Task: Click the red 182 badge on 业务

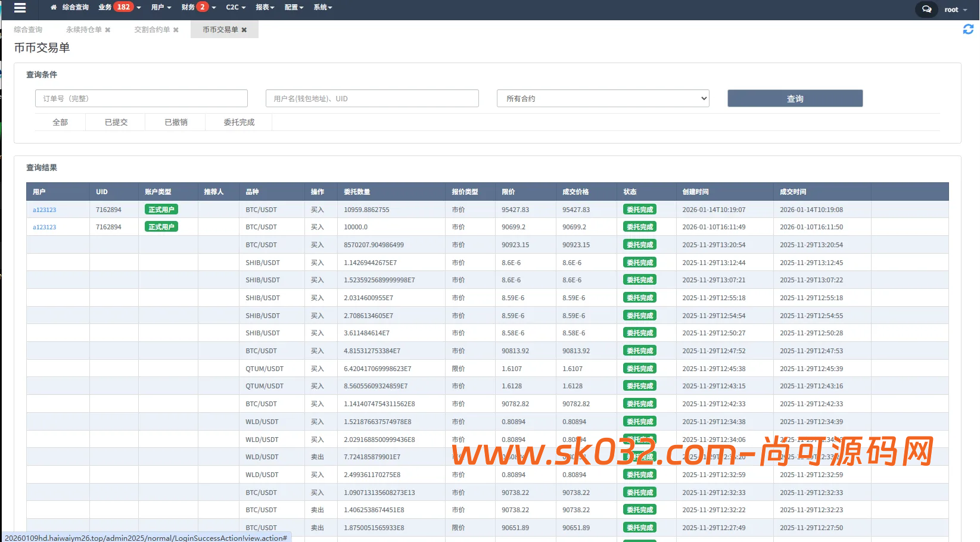Action: tap(123, 7)
